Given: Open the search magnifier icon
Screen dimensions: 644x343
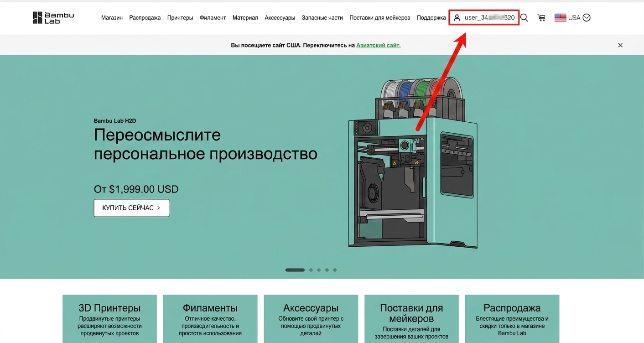Looking at the screenshot, I should click(524, 18).
